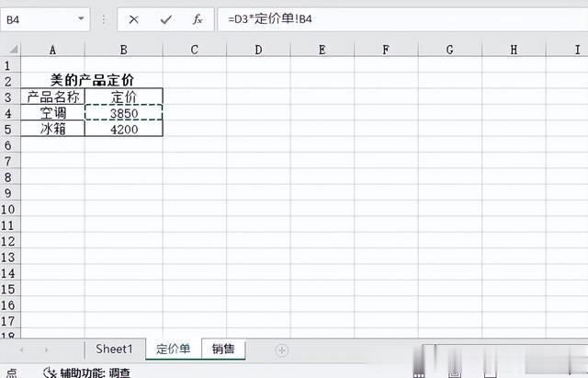This screenshot has width=588, height=378.
Task: Click the 产品名称 header cell
Action: point(53,97)
